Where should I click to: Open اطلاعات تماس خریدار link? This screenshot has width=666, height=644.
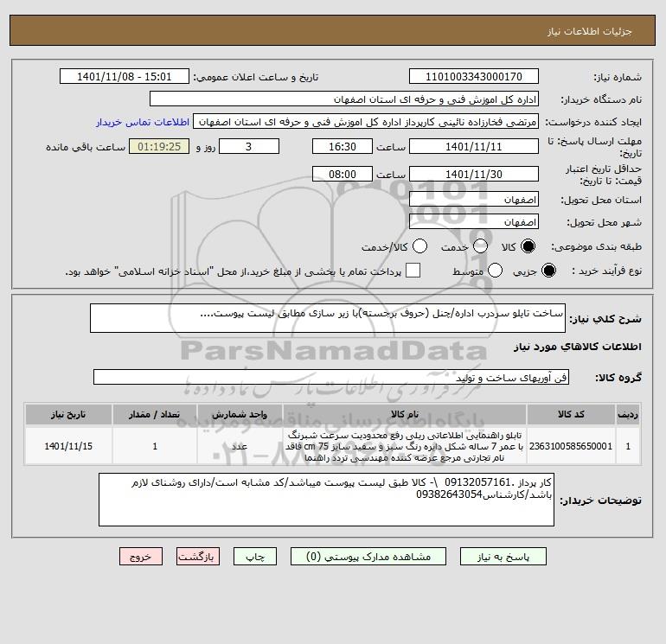pos(143,122)
